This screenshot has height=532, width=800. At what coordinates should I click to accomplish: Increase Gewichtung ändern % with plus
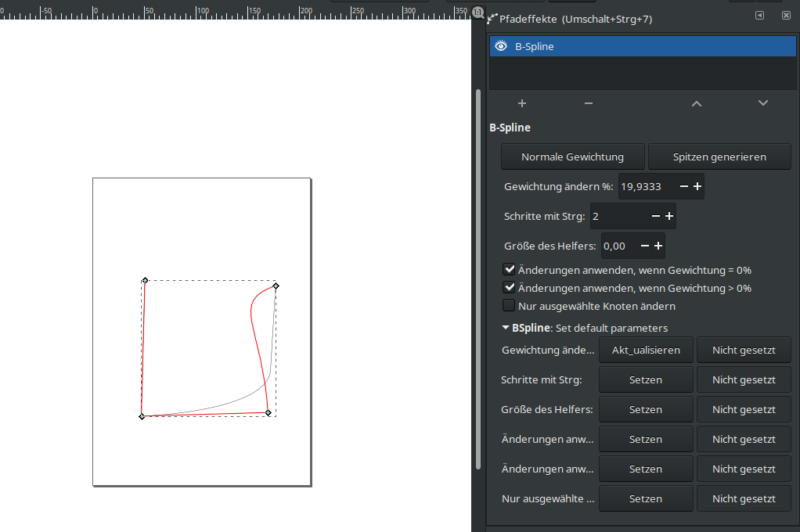[x=697, y=187]
